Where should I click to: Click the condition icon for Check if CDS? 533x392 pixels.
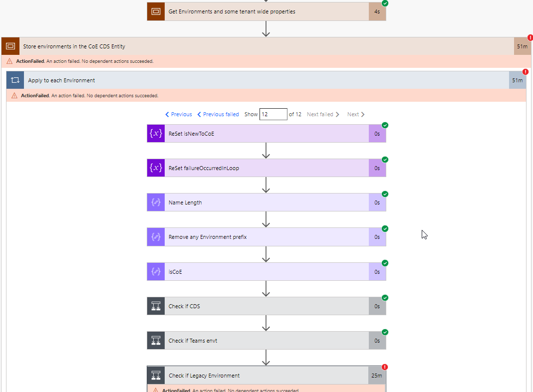click(155, 306)
